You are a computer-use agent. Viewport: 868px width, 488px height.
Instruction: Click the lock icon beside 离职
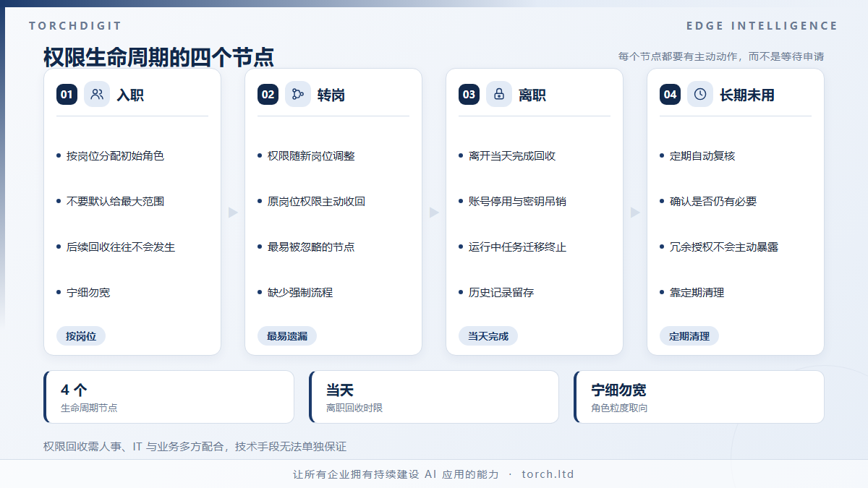(x=499, y=94)
